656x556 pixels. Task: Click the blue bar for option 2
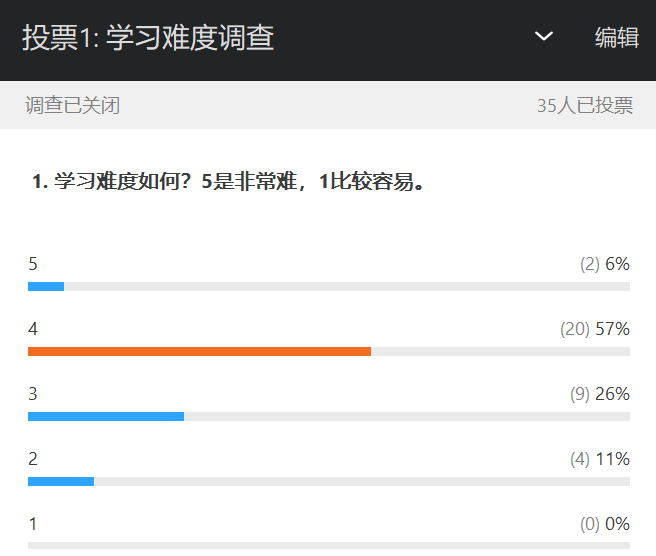(x=61, y=481)
